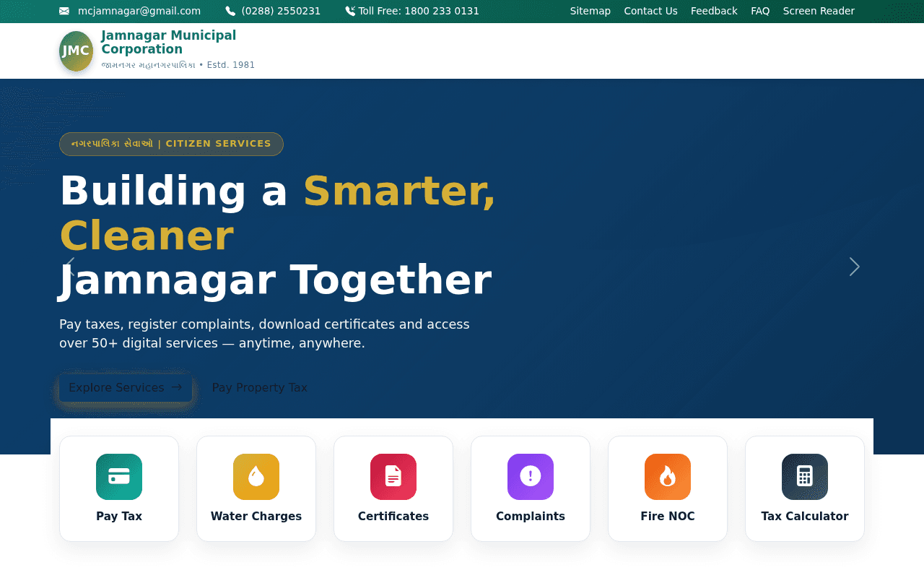Open the Certificates document icon
The height and width of the screenshot is (578, 924).
tap(393, 477)
